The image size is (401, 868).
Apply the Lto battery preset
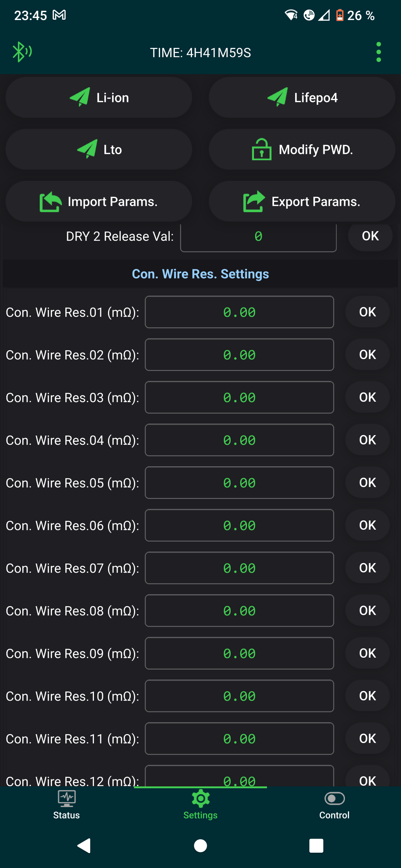(x=99, y=149)
